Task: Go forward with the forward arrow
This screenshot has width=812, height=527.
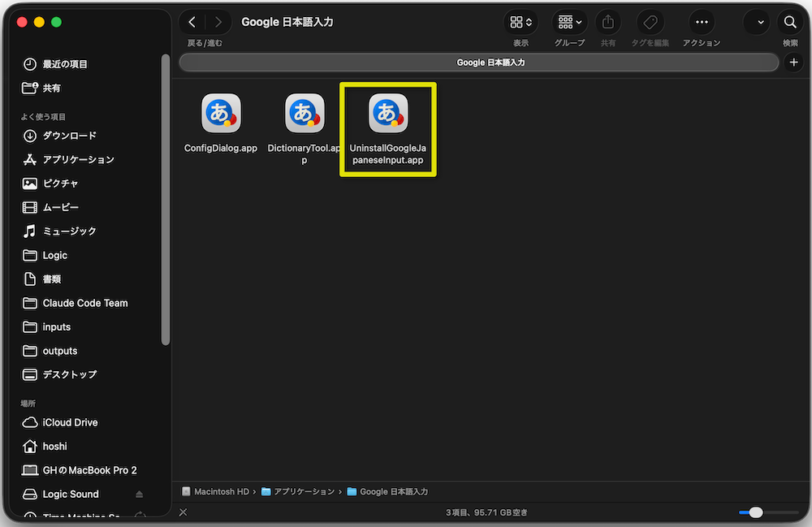Action: coord(218,22)
